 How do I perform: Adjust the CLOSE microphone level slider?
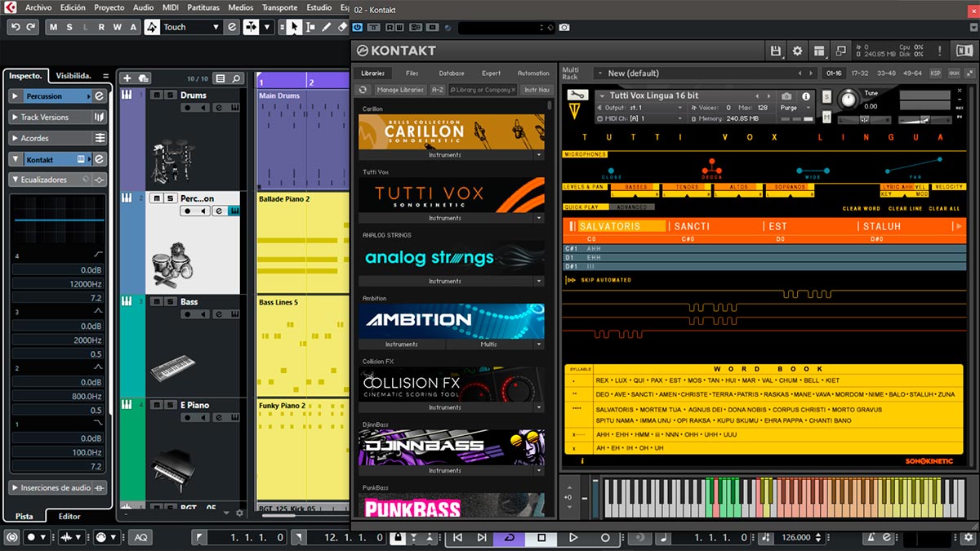pos(611,171)
